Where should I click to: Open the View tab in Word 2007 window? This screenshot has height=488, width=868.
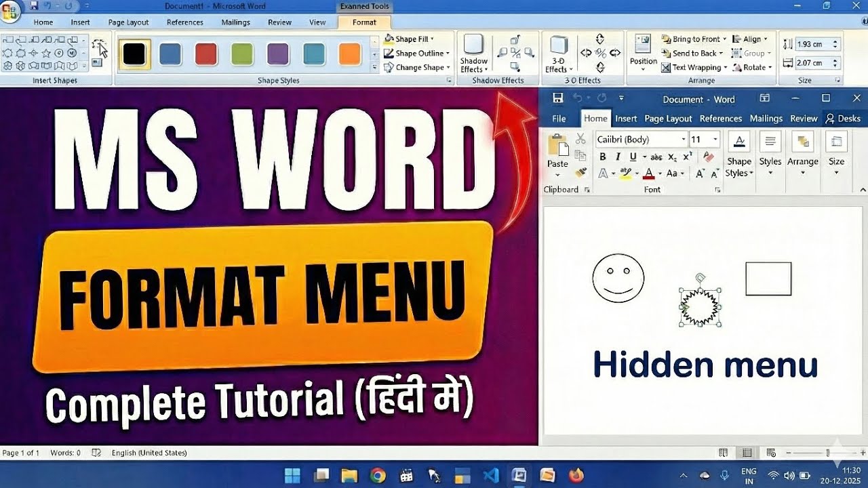317,22
